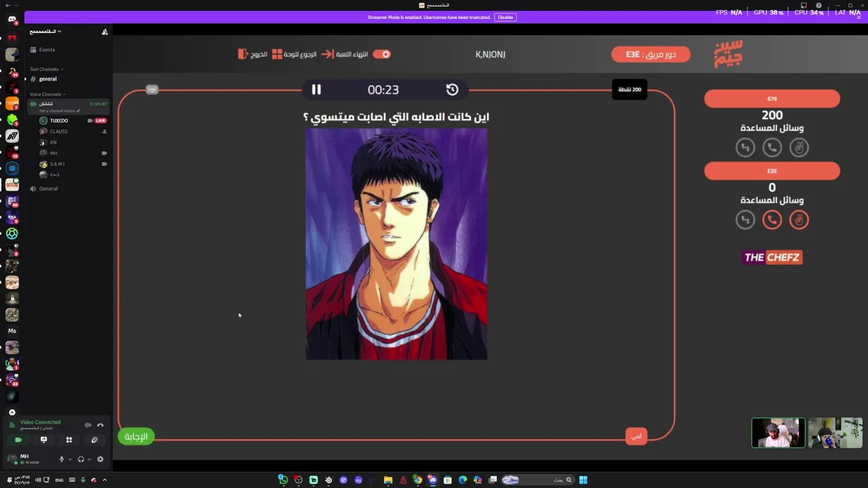The width and height of the screenshot is (868, 488).
Task: Click the right webcam thumbnail
Action: (835, 433)
